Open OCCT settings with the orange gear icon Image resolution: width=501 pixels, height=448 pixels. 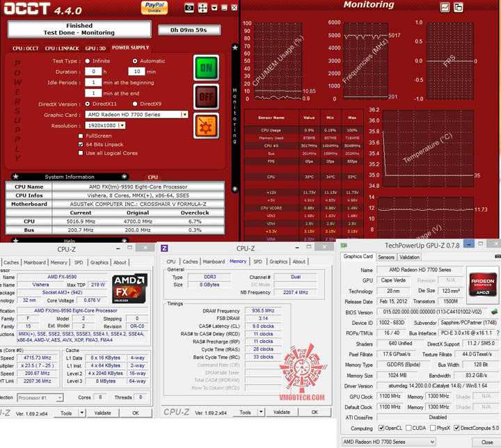coord(207,126)
